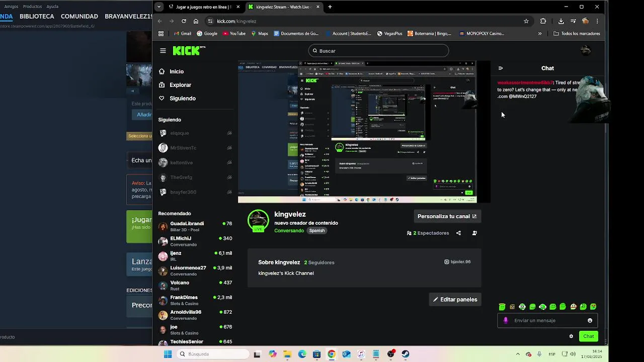Open followed channel TheGrefg

click(x=195, y=177)
